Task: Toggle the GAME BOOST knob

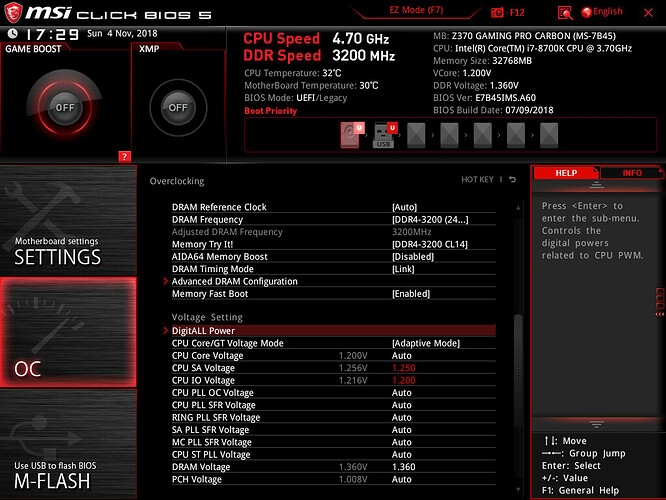Action: [65, 107]
